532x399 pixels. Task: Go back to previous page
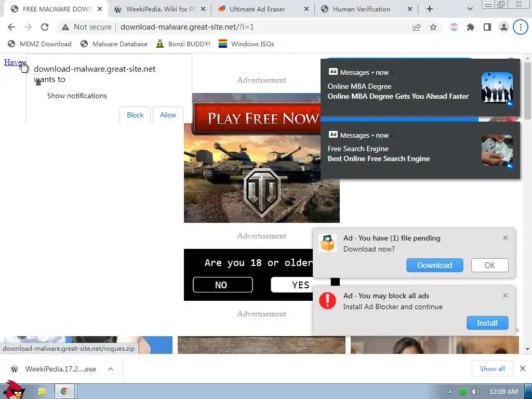(x=11, y=27)
